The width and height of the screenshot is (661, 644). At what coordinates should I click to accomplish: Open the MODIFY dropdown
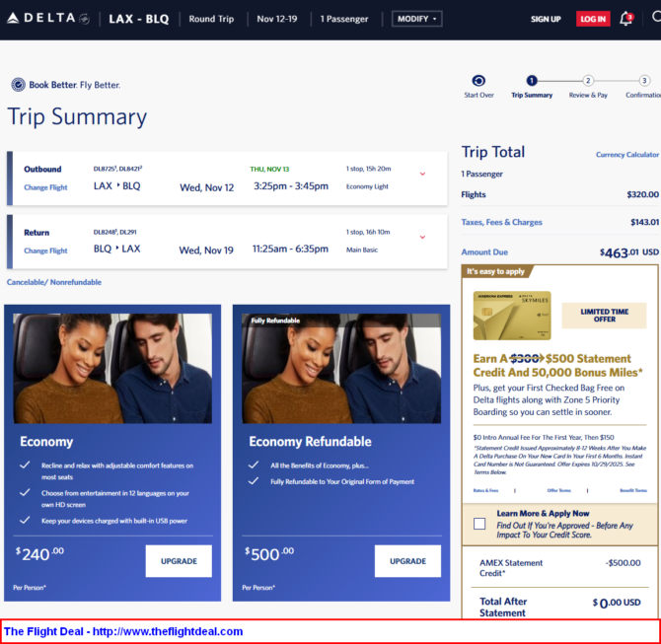416,19
